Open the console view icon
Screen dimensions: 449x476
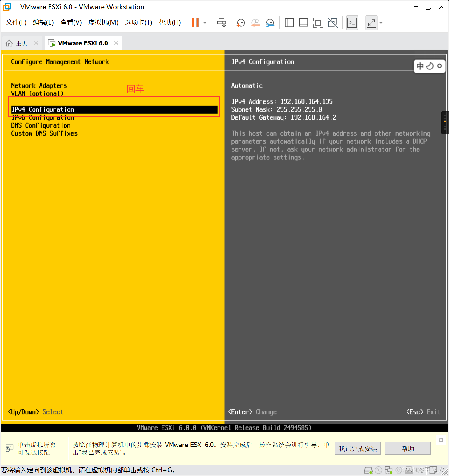352,23
